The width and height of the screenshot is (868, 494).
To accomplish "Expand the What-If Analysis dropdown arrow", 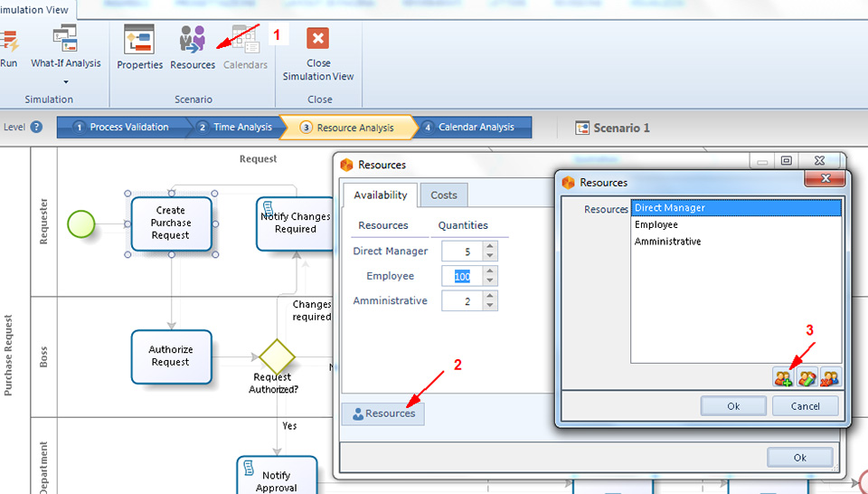I will tap(65, 82).
